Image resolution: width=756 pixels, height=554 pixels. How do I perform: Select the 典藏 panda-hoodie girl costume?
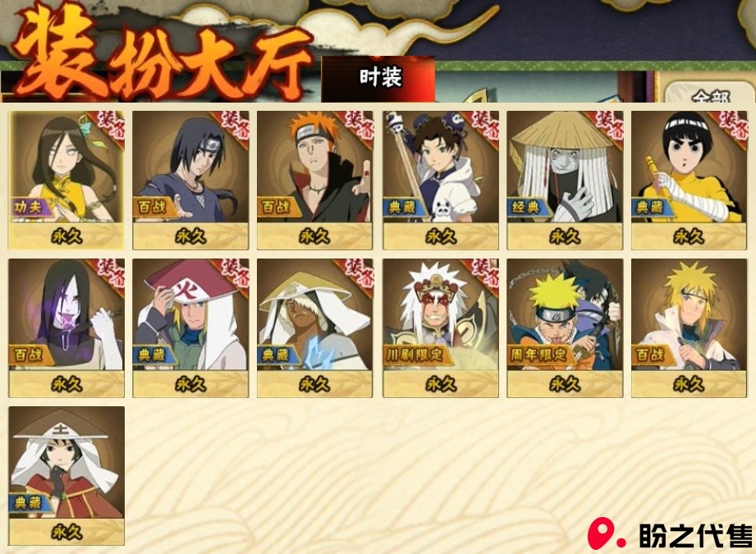pyautogui.click(x=441, y=180)
